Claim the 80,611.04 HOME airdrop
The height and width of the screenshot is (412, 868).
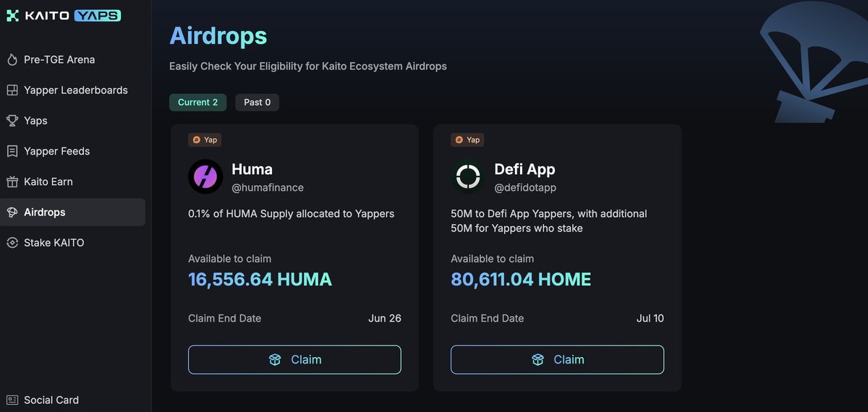557,359
